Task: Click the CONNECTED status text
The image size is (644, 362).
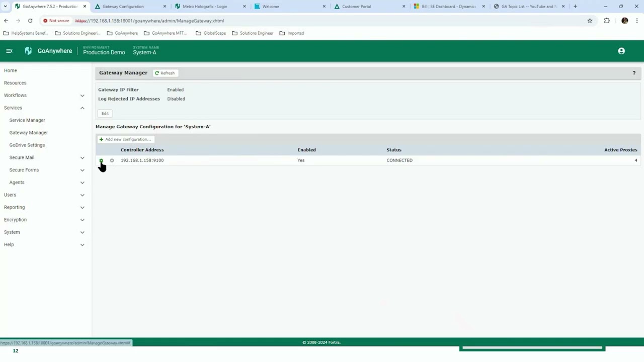Action: point(399,160)
